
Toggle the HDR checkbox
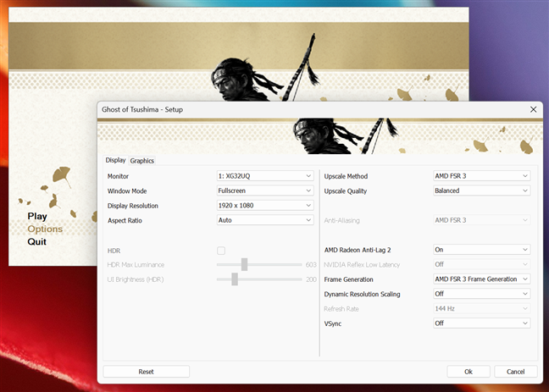pos(221,251)
